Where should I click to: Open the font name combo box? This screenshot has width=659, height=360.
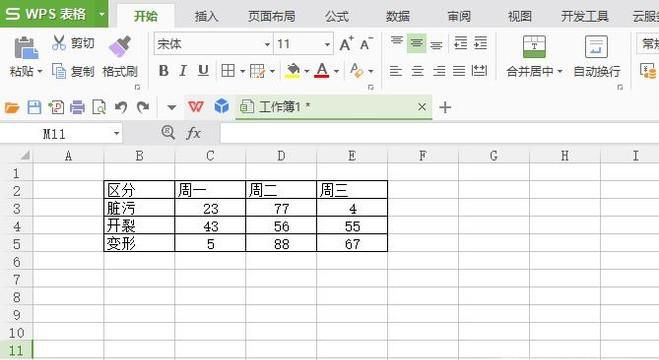click(x=214, y=44)
